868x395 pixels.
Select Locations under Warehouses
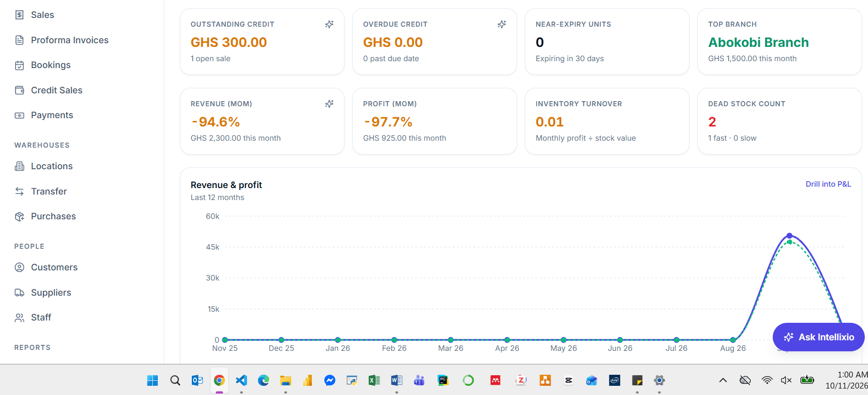coord(52,166)
